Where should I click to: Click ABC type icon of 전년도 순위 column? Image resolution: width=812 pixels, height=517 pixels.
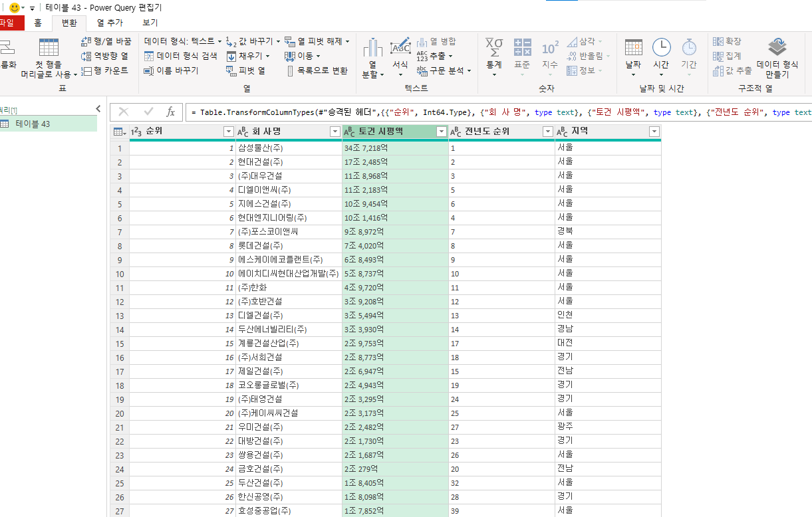click(x=456, y=132)
